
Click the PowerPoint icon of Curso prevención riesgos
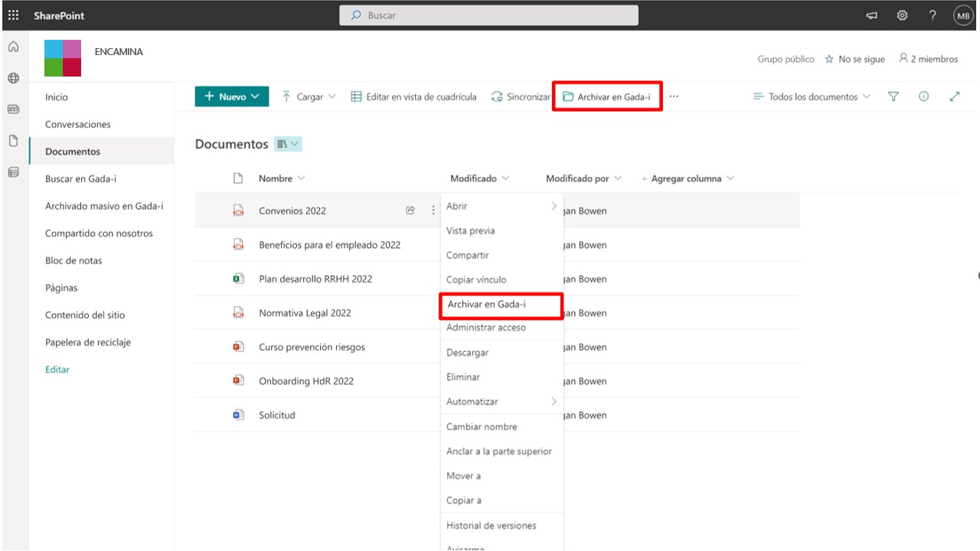pyautogui.click(x=238, y=347)
